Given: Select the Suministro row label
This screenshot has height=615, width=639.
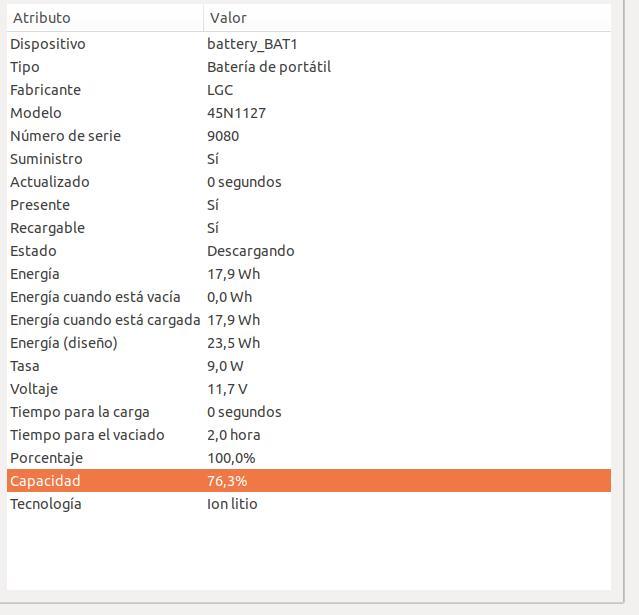Looking at the screenshot, I should 46,159.
